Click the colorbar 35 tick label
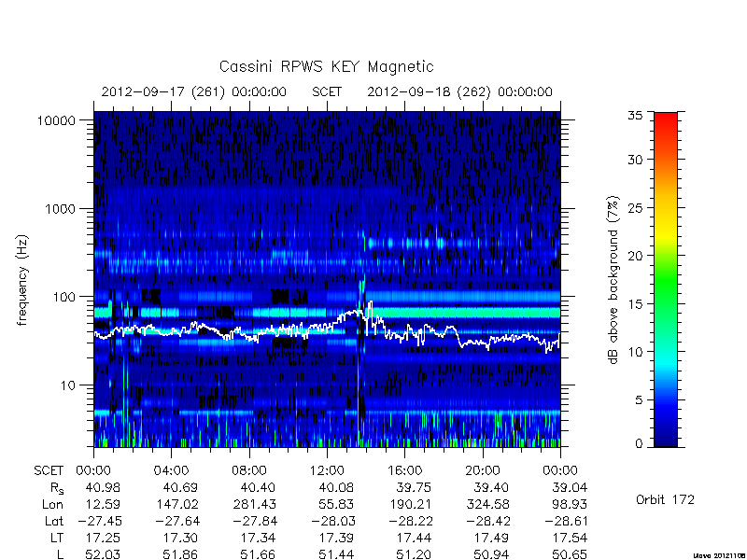The width and height of the screenshot is (747, 560). (635, 116)
